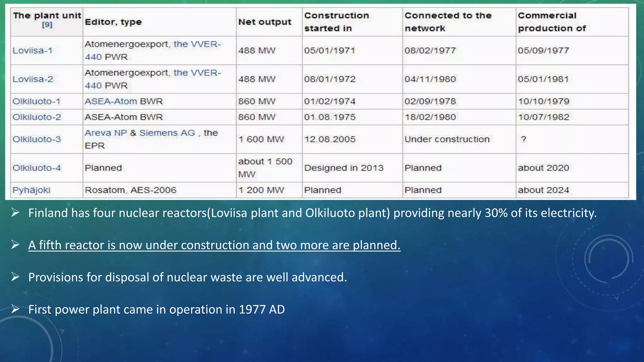Open the ASEA-Atom link in Olkiluoto-1 row
Image resolution: width=644 pixels, height=362 pixels.
click(111, 101)
